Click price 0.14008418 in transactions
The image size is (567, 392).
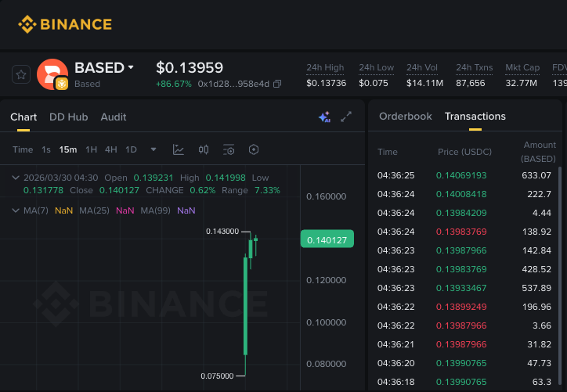(461, 194)
